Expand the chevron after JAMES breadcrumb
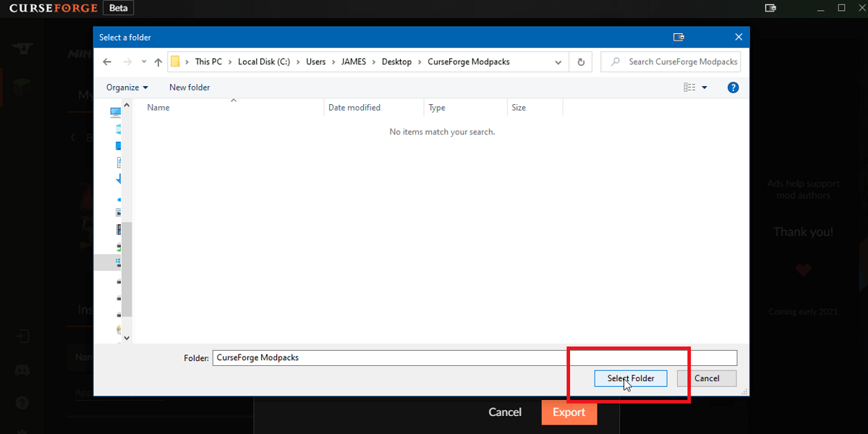The height and width of the screenshot is (434, 868). point(374,62)
